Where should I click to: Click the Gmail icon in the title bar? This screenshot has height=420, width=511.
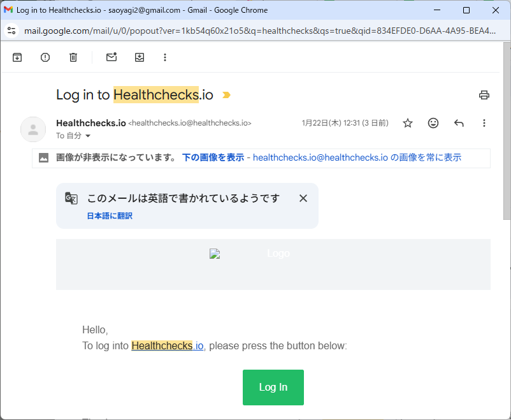[8, 10]
